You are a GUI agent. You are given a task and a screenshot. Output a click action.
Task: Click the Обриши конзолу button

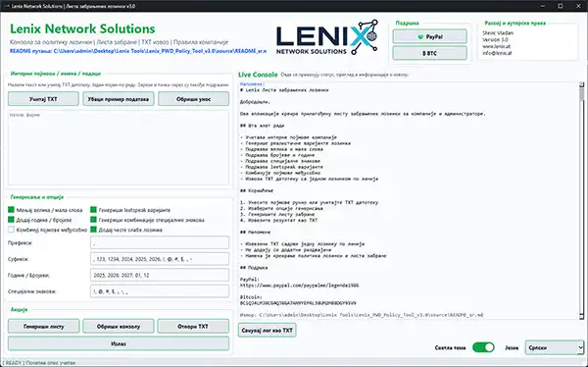pos(119,327)
